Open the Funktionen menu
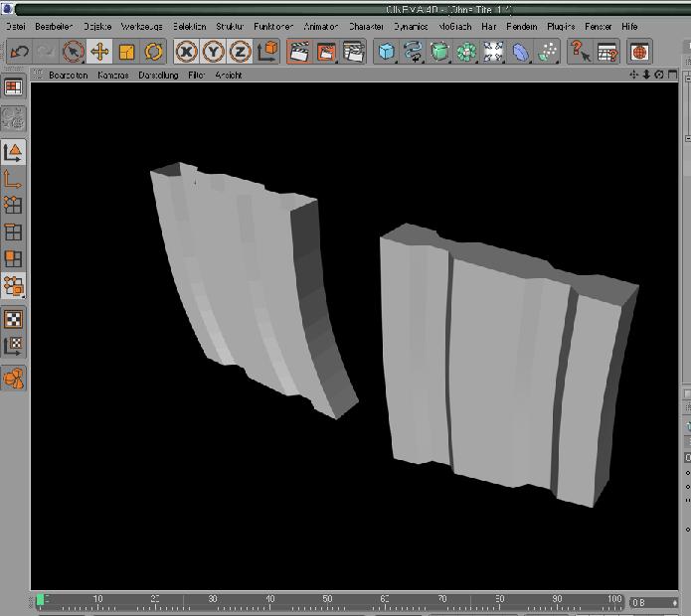The width and height of the screenshot is (691, 616). point(273,27)
